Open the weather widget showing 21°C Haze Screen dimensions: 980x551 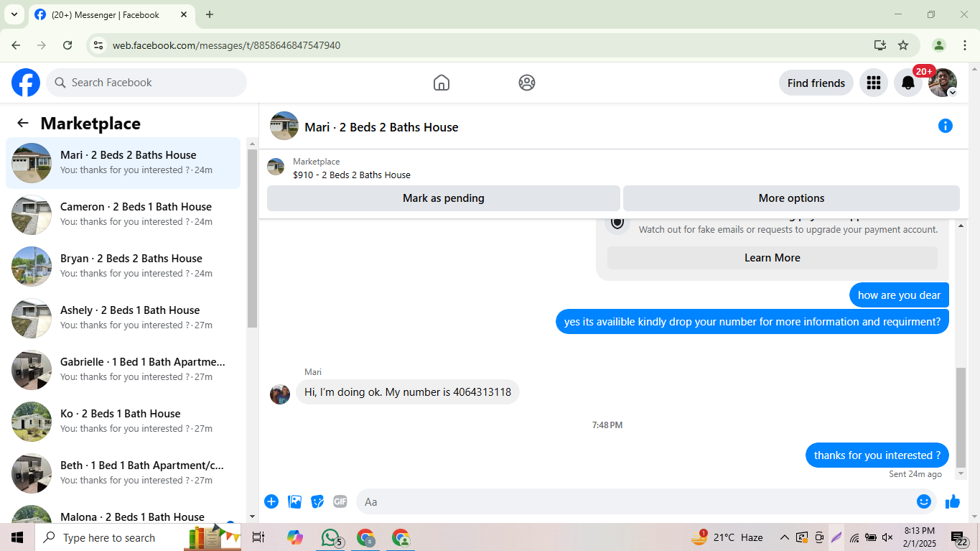pos(727,537)
